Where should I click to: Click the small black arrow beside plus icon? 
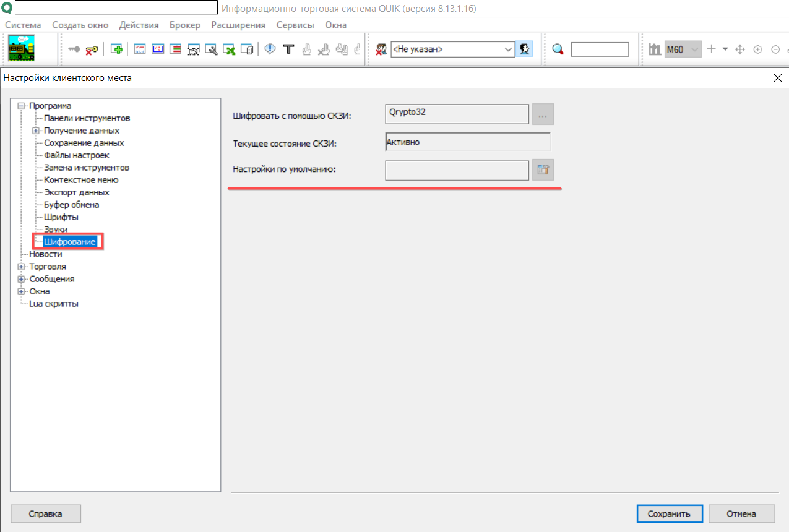pyautogui.click(x=725, y=49)
